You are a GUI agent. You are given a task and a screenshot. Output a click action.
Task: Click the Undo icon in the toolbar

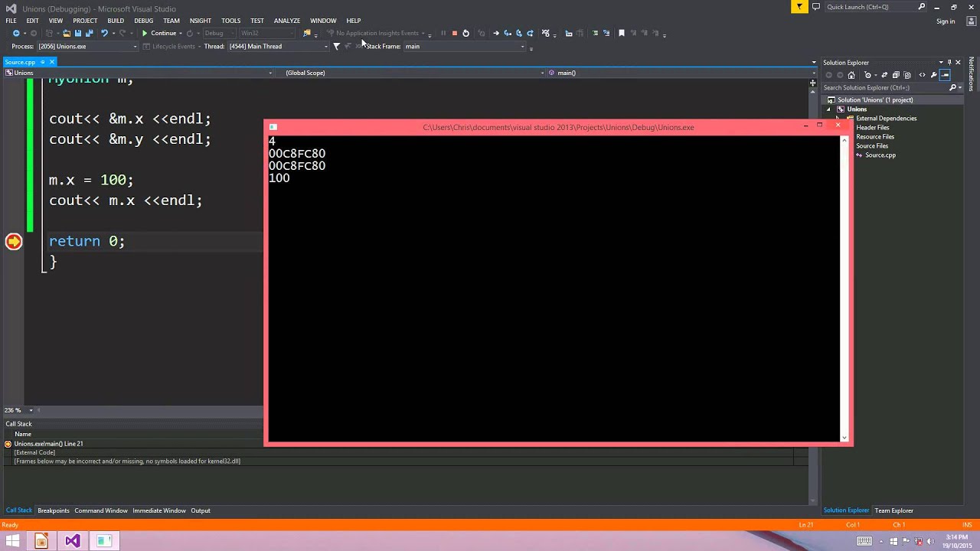[x=104, y=33]
